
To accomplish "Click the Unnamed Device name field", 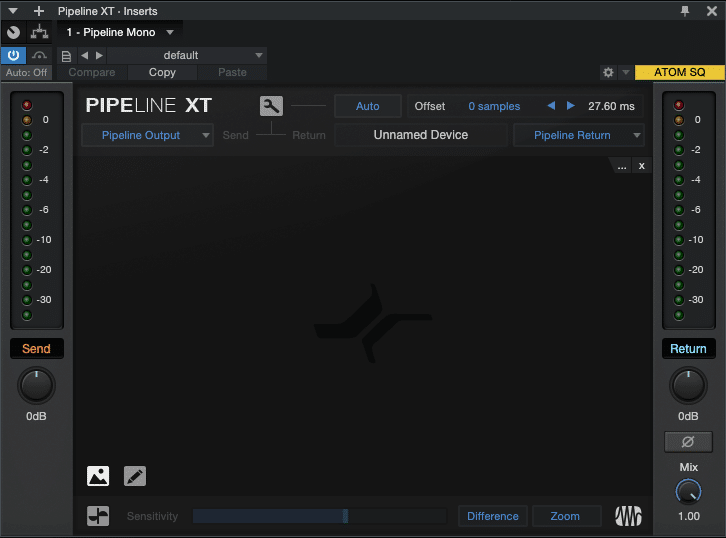I will click(x=420, y=135).
